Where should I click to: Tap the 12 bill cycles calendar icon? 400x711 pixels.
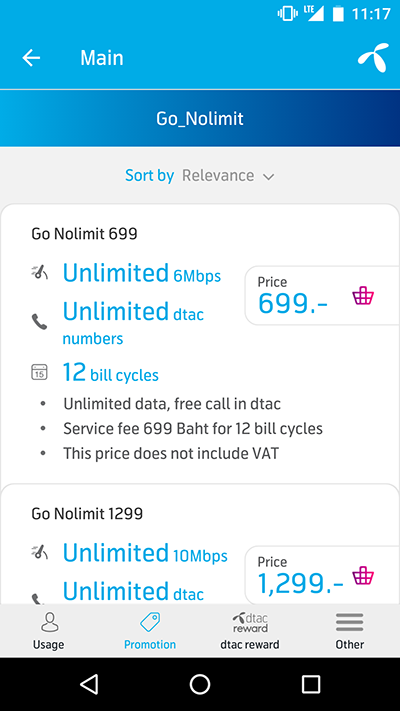pyautogui.click(x=39, y=372)
